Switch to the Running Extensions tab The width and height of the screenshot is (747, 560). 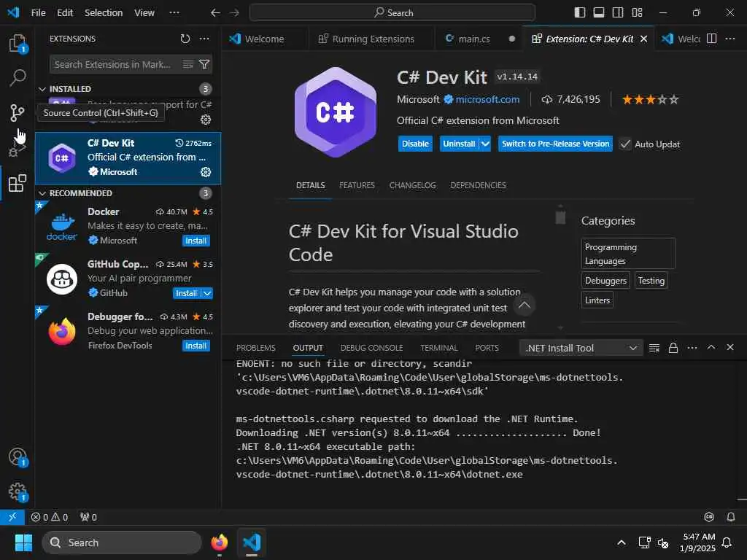click(373, 39)
